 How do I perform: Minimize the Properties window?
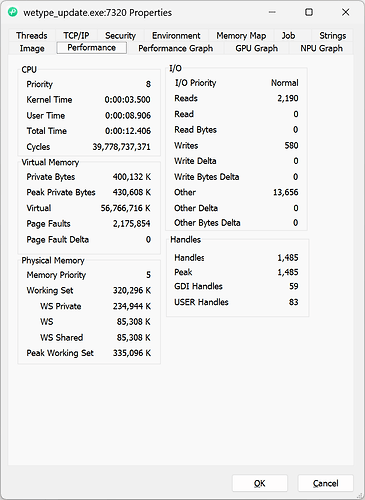coord(272,12)
